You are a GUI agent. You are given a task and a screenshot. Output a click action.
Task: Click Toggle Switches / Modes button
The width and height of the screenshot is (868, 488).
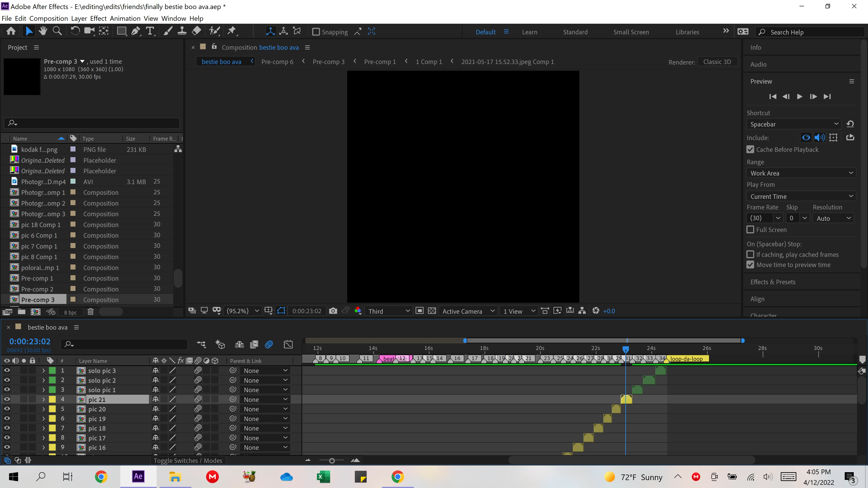[x=188, y=460]
